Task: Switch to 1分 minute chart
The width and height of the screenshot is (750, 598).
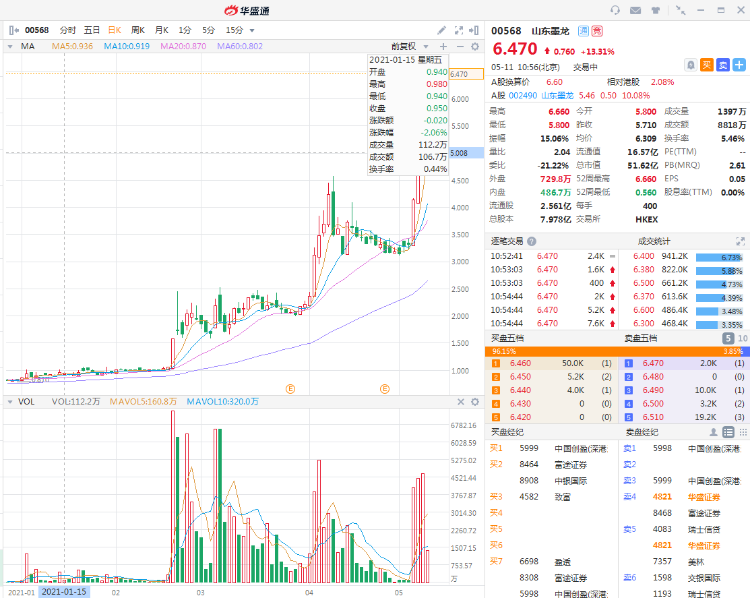Action: tap(185, 30)
